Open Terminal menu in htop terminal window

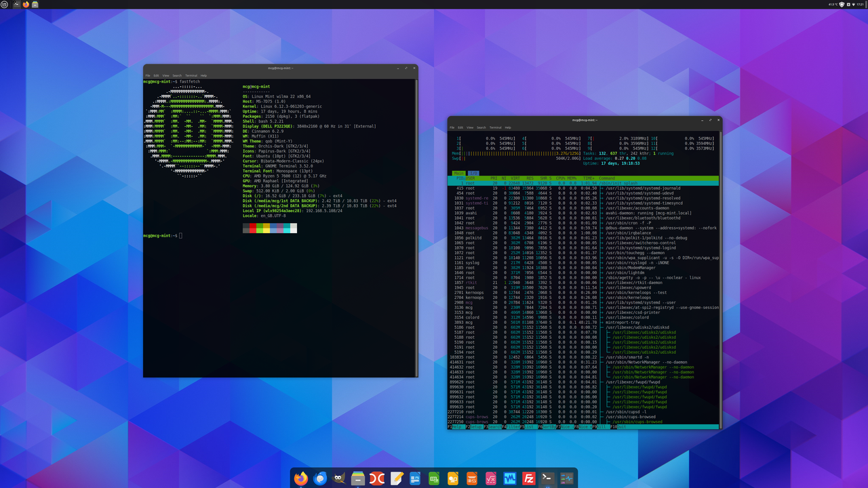click(x=496, y=127)
